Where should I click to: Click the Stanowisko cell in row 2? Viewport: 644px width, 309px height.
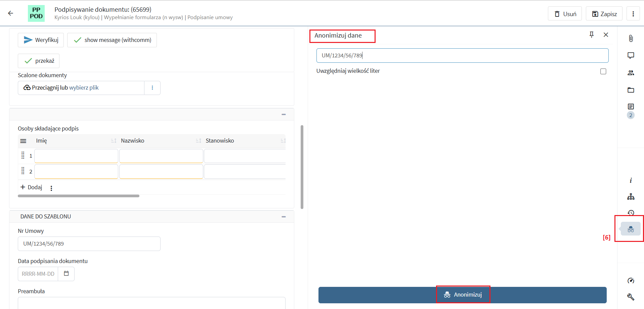point(245,171)
